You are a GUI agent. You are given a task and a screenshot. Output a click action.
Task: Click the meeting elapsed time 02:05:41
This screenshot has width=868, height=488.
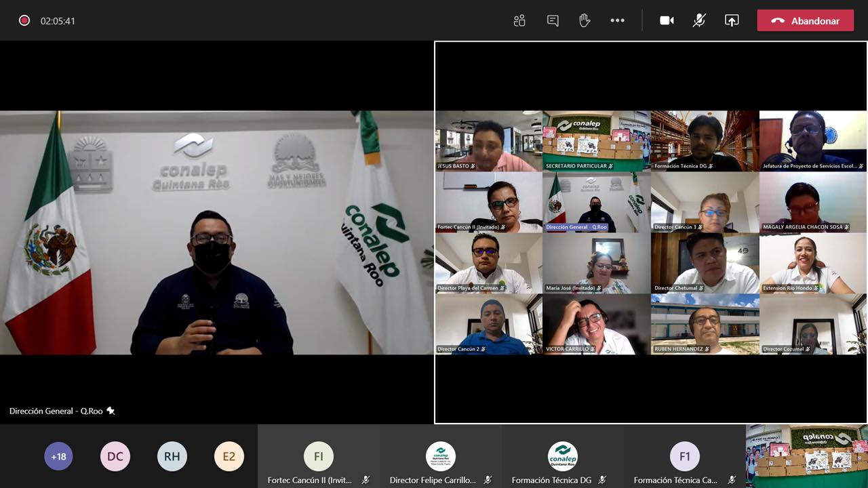(x=58, y=21)
